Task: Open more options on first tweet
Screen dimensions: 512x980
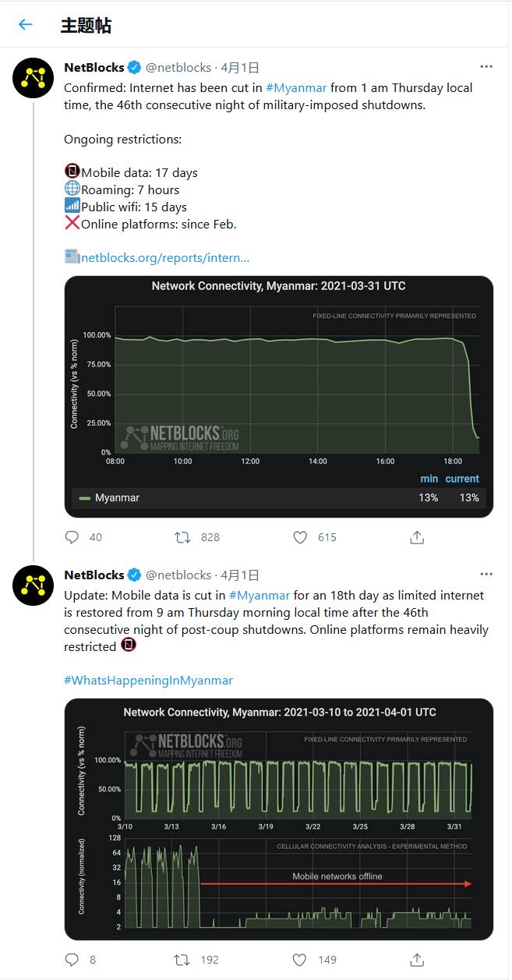Action: point(486,67)
